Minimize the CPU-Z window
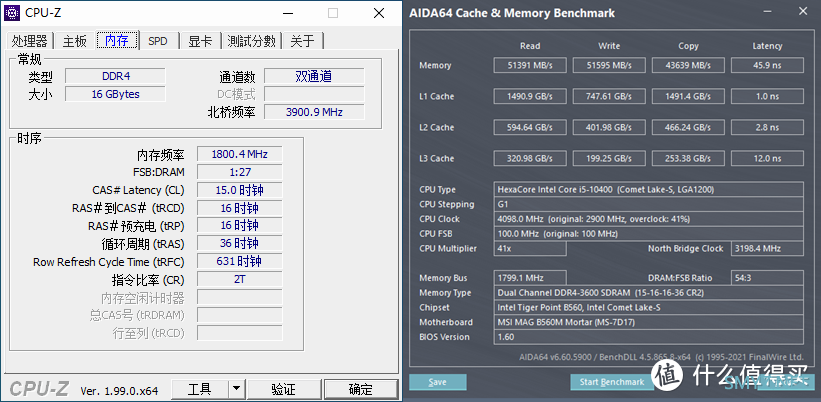This screenshot has height=402, width=821. tap(285, 14)
